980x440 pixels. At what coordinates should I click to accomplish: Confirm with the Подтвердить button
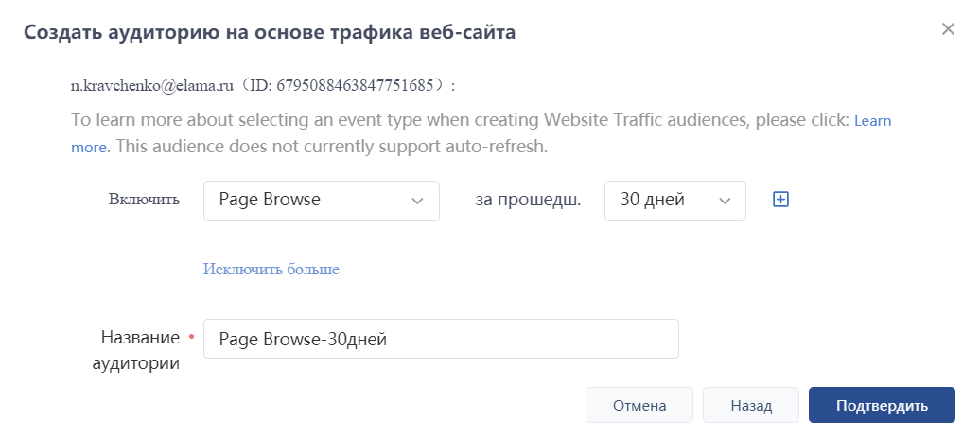tap(882, 405)
